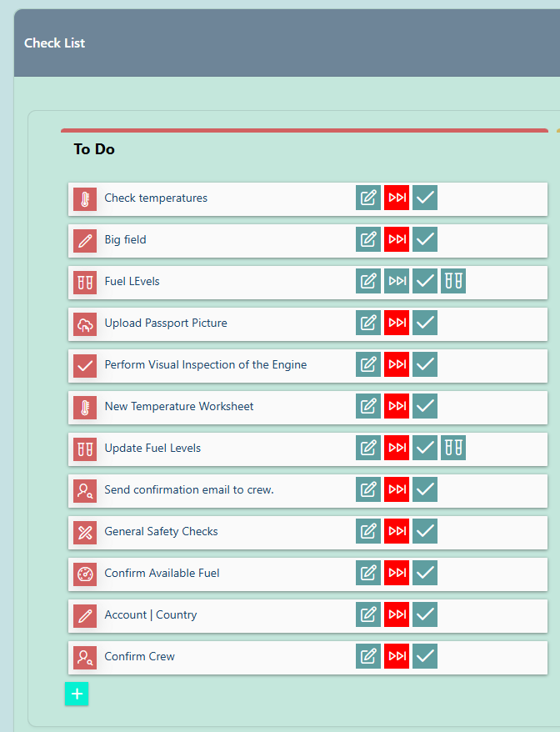
Task: Open the General Safety Checks item
Action: [161, 532]
